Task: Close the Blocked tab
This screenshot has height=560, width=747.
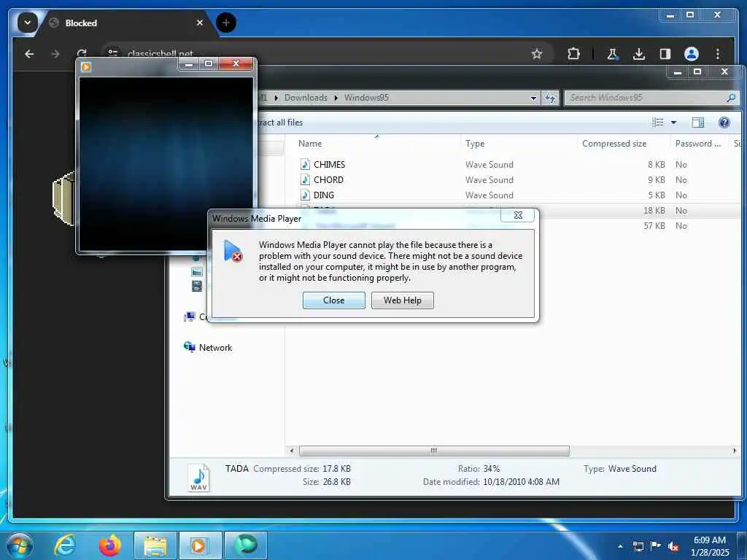Action: (200, 23)
